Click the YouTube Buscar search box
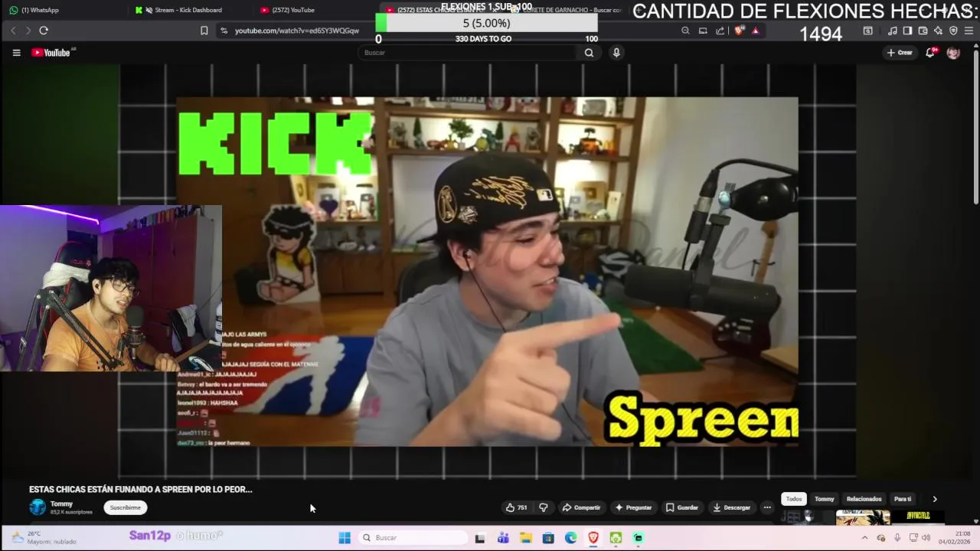The image size is (980, 551). [x=469, y=53]
